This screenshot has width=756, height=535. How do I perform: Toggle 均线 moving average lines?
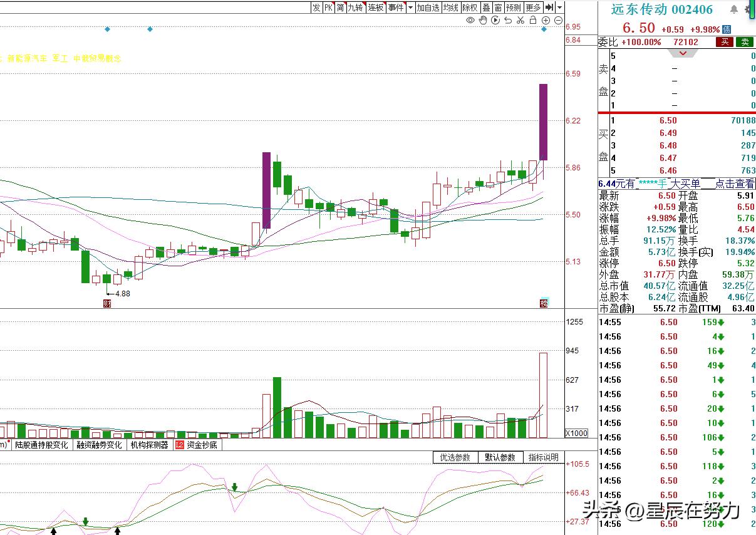coord(451,8)
